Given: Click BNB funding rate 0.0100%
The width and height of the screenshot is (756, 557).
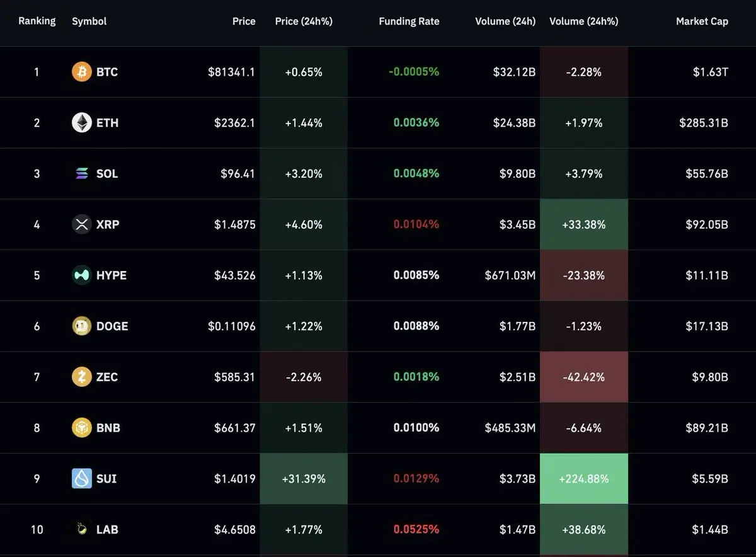Looking at the screenshot, I should tap(416, 428).
